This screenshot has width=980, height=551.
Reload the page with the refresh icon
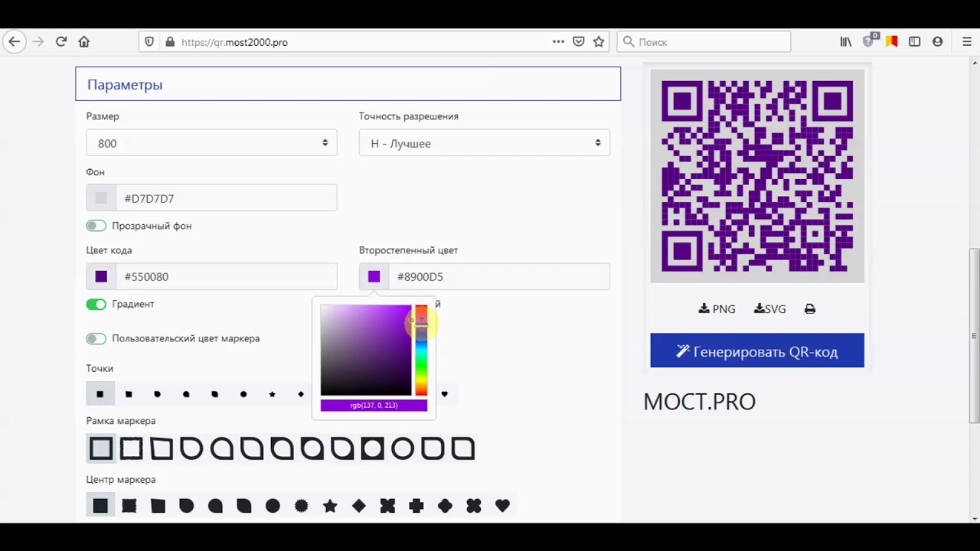coord(61,42)
